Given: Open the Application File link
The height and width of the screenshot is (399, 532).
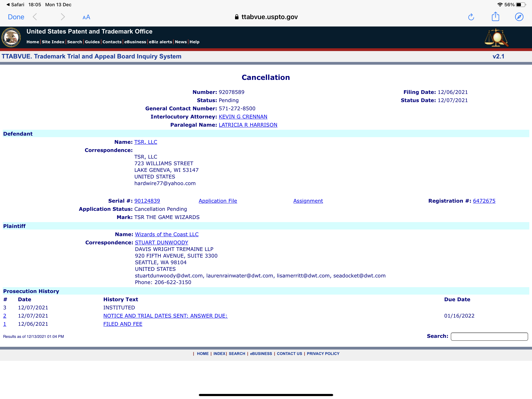Looking at the screenshot, I should [218, 201].
